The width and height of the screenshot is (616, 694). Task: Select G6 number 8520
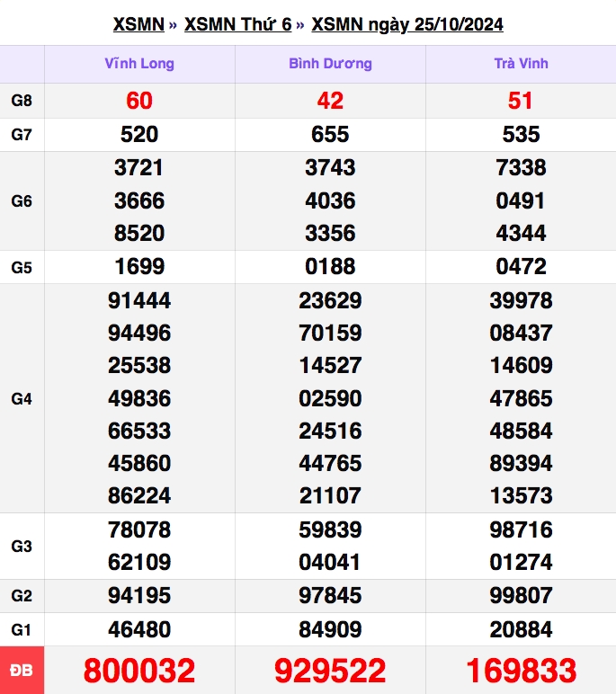coord(139,233)
